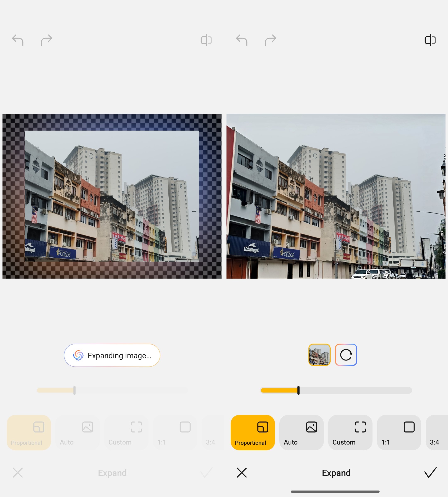Tap the faded Custom option in left panel
Screen dimensions: 448x497
coord(126,432)
